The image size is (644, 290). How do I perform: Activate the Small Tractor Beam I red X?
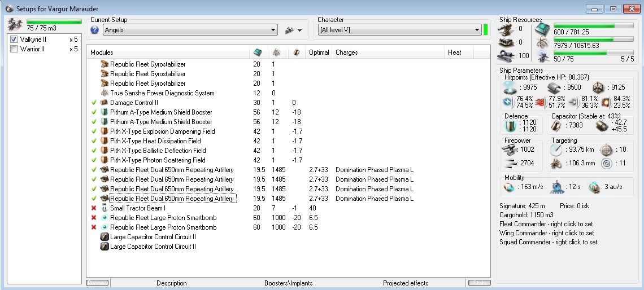click(x=94, y=208)
